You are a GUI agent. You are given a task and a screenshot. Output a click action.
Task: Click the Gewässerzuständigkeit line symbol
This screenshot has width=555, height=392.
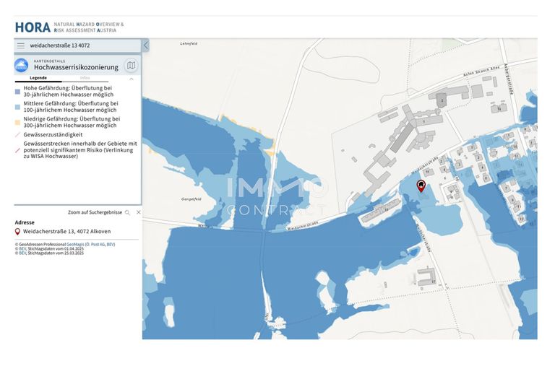click(x=18, y=134)
